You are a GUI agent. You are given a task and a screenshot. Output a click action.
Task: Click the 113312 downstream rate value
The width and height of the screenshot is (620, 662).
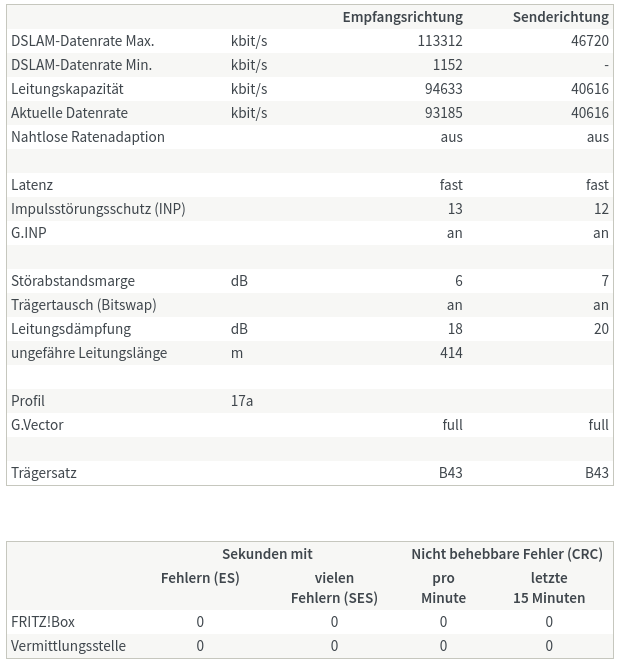(440, 41)
